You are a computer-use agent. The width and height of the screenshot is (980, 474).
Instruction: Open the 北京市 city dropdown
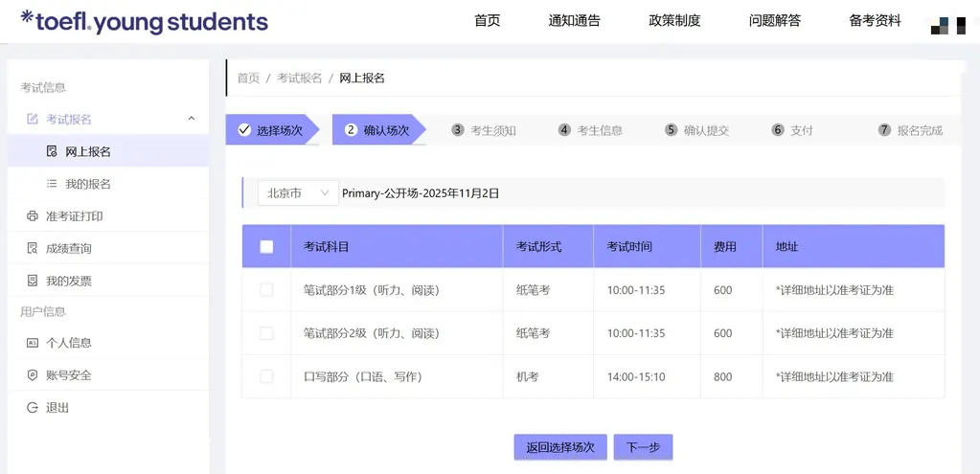pos(298,193)
